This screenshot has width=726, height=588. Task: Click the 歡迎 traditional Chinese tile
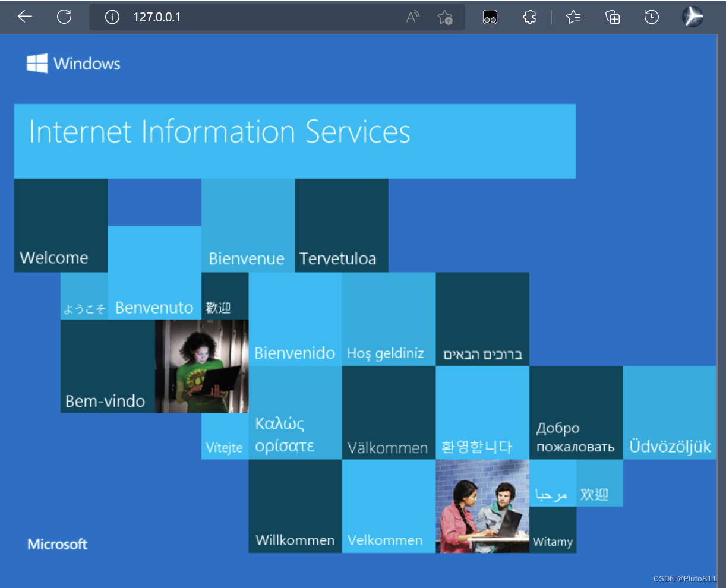[x=225, y=296]
